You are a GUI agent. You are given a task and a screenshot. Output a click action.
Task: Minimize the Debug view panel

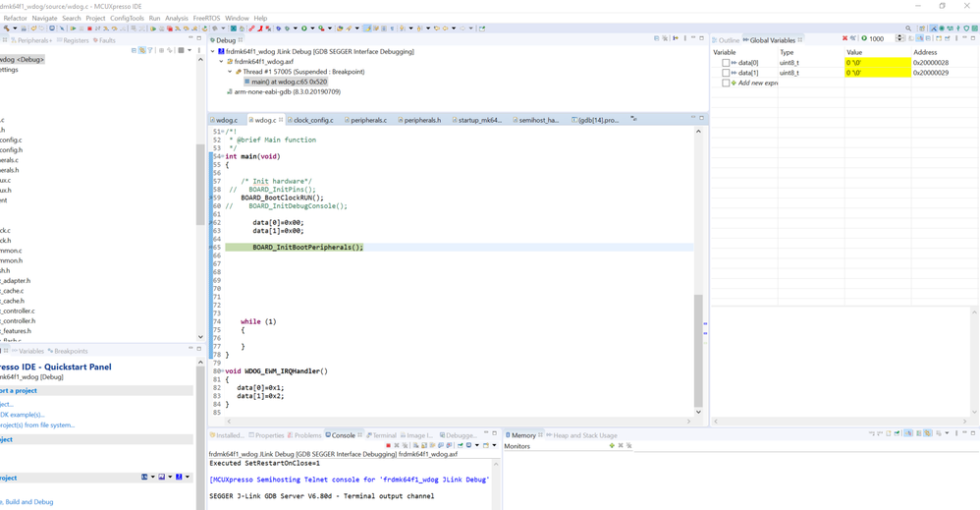[x=692, y=38]
